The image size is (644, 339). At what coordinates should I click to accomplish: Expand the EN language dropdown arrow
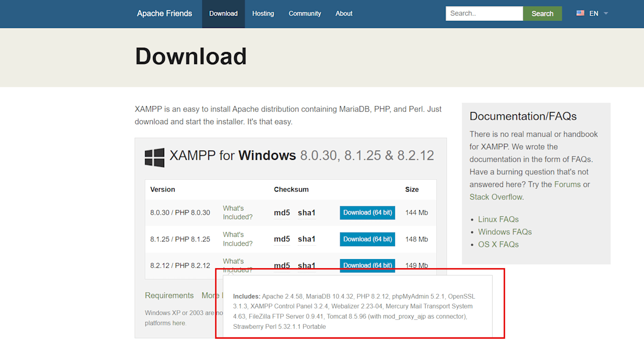(606, 13)
